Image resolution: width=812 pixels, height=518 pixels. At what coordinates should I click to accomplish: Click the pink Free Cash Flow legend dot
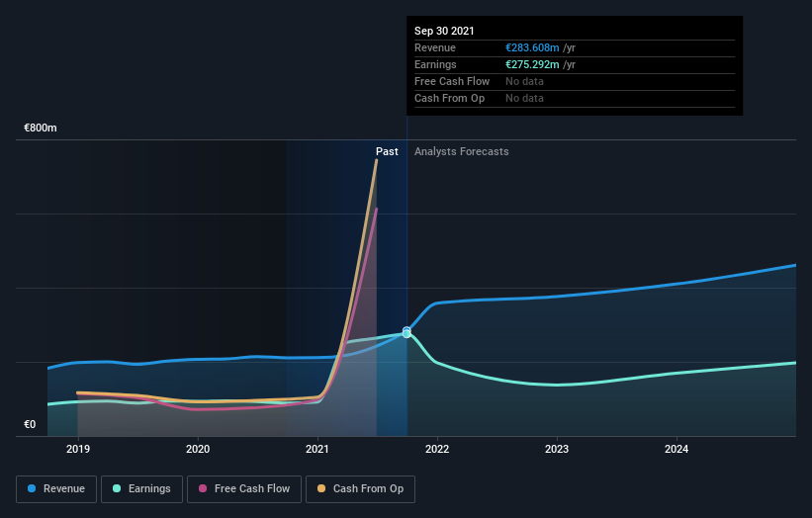coord(203,488)
